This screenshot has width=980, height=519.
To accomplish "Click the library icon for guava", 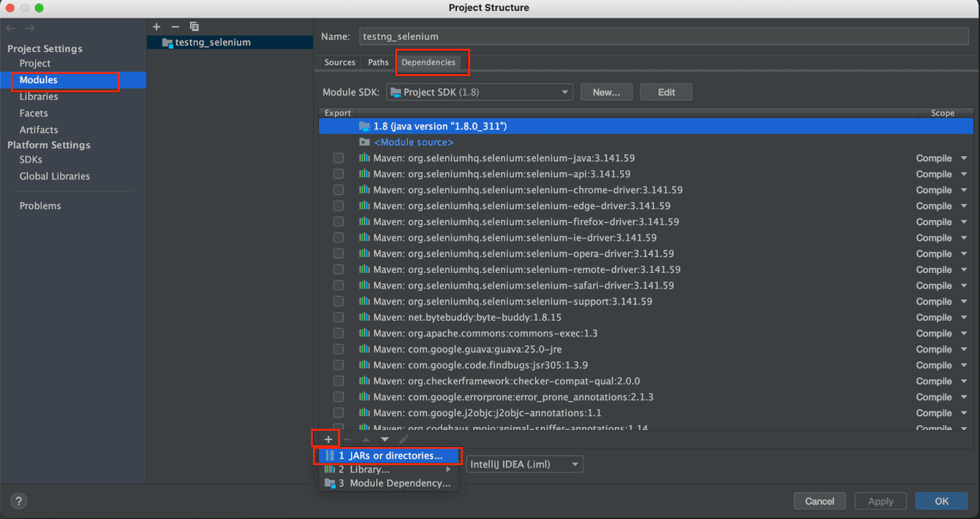I will (x=364, y=349).
